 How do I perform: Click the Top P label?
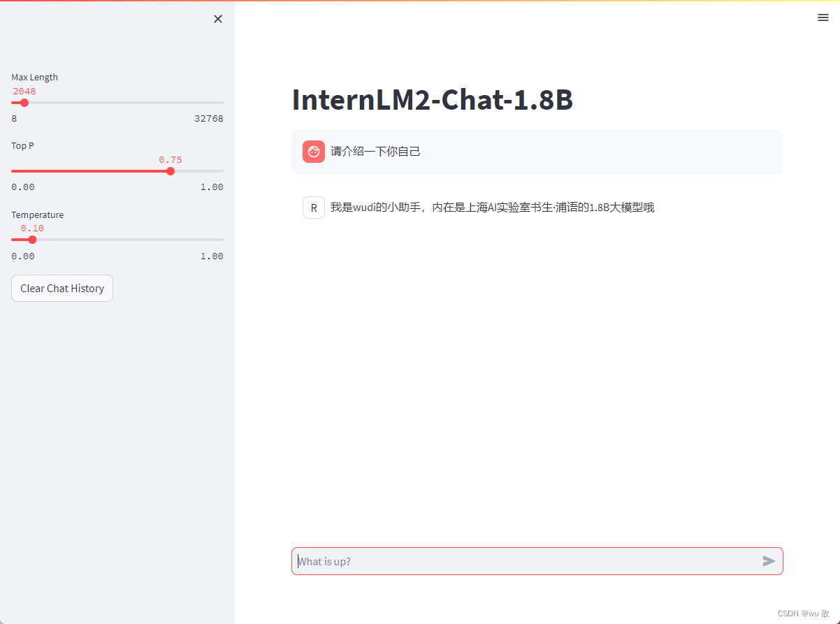tap(22, 146)
